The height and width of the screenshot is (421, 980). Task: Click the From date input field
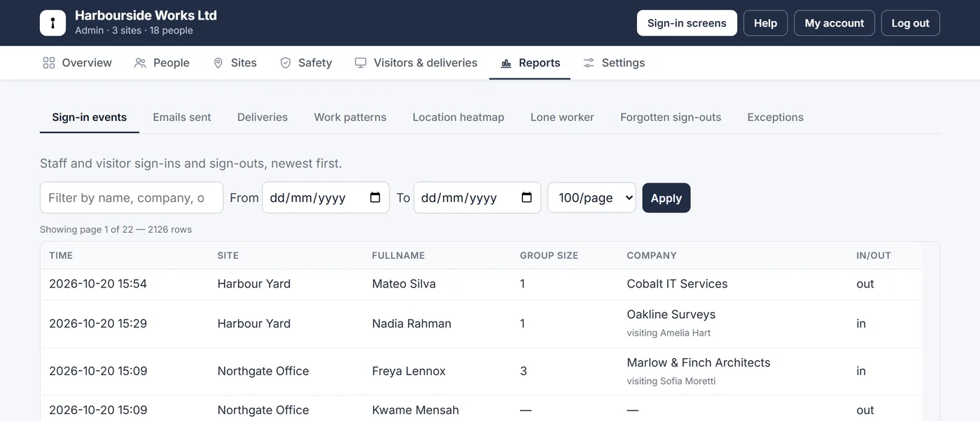coord(325,198)
